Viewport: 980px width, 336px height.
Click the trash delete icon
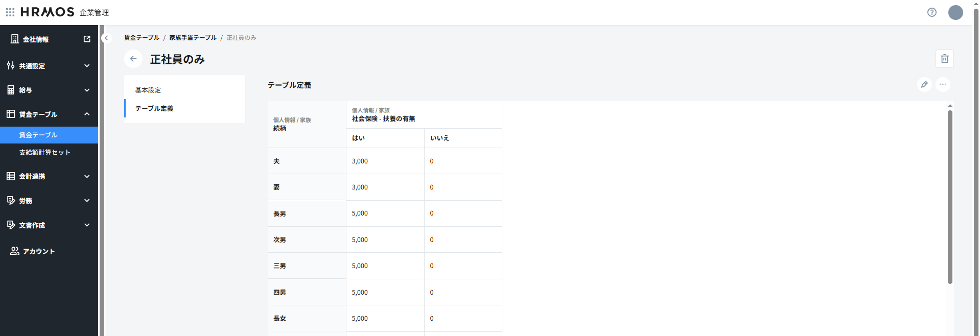coord(944,59)
